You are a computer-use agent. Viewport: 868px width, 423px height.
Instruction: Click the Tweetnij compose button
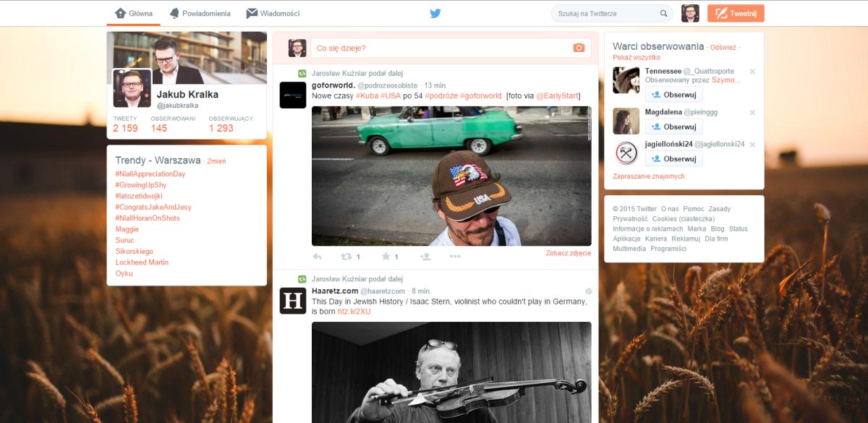736,13
